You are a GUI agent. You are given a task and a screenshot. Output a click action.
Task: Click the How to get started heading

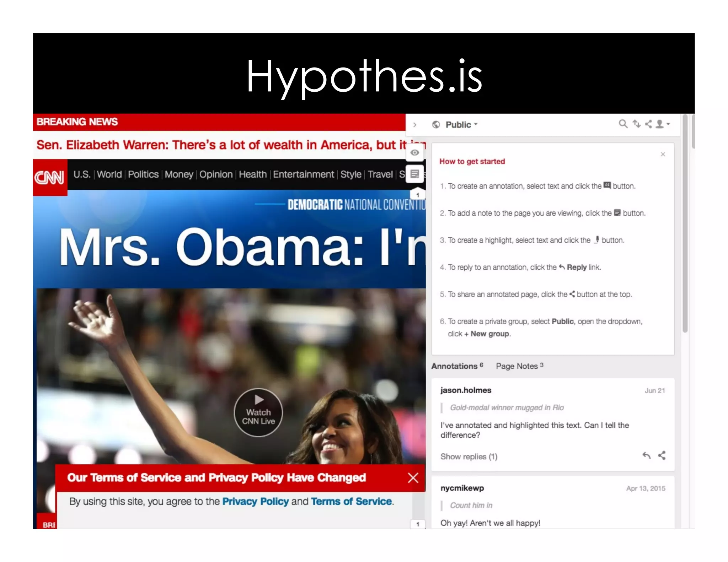472,161
